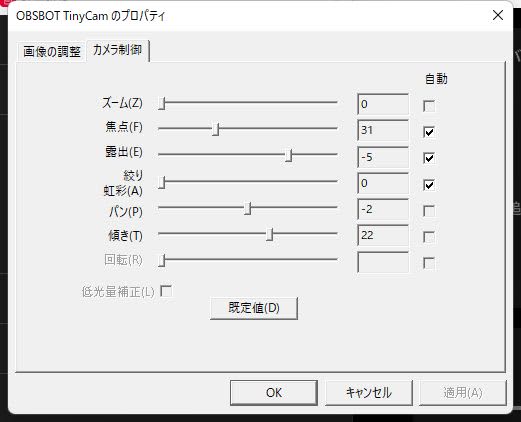Uncheck 絞り虹彩 auto checkbox
The width and height of the screenshot is (521, 422).
click(429, 184)
